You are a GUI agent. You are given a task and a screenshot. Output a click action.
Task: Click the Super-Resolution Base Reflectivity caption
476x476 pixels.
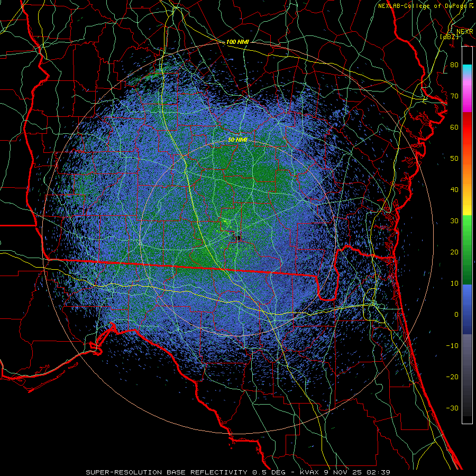click(x=167, y=472)
